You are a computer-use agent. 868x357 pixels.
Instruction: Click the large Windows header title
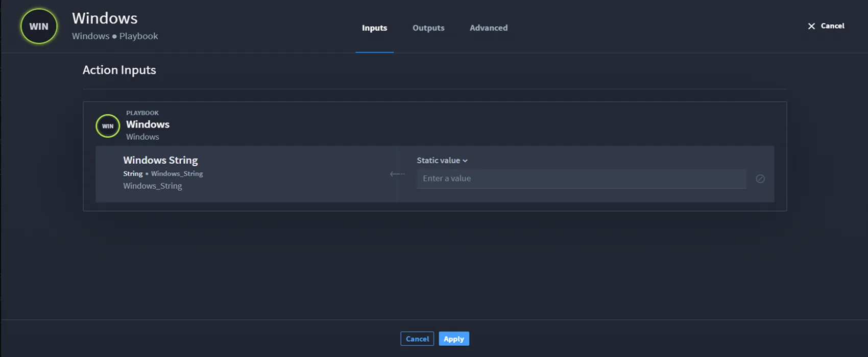[x=105, y=18]
